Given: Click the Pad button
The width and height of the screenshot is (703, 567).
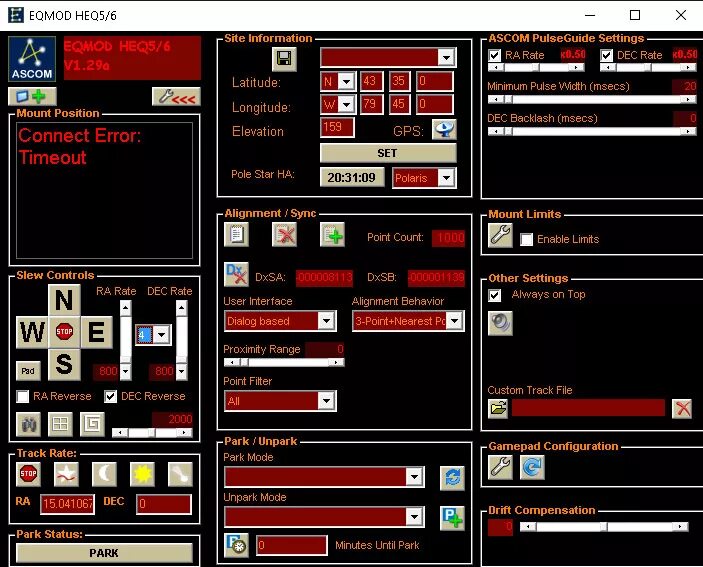Looking at the screenshot, I should tap(28, 371).
